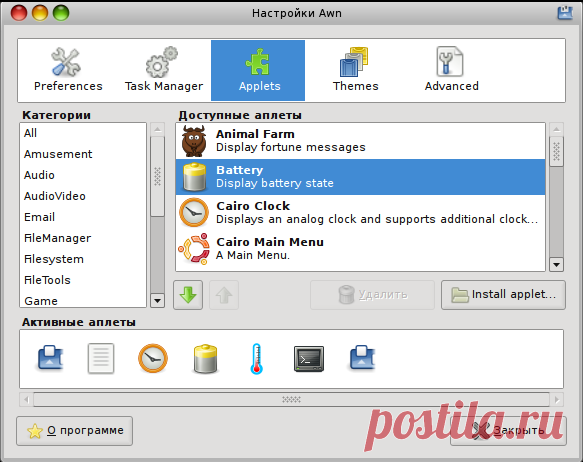
Task: Click the window icon in title bar corner
Action: point(565,13)
